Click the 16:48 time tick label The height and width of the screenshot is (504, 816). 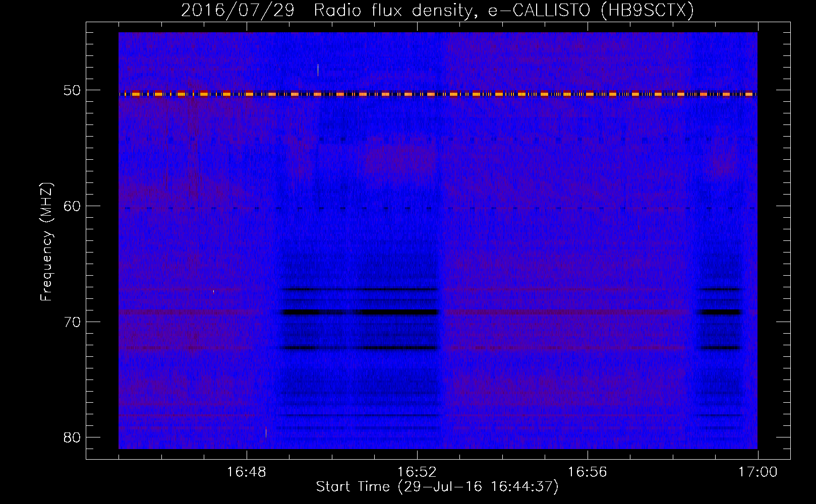[x=246, y=472]
